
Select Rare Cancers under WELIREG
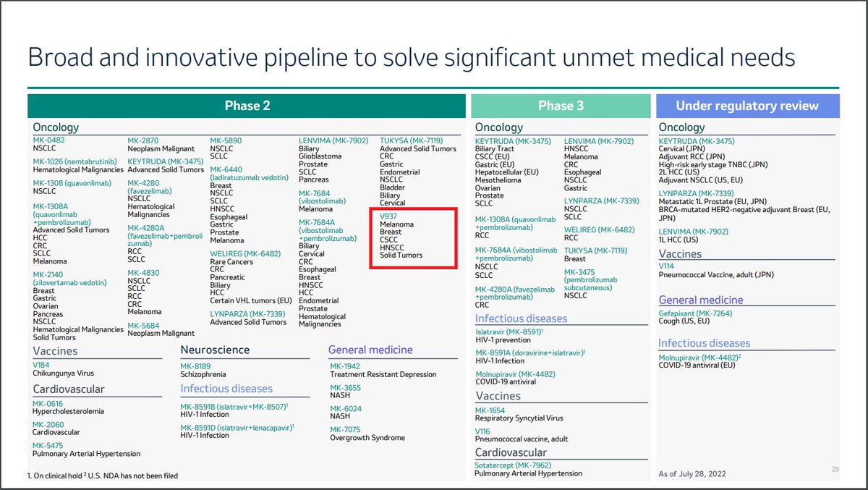231,261
